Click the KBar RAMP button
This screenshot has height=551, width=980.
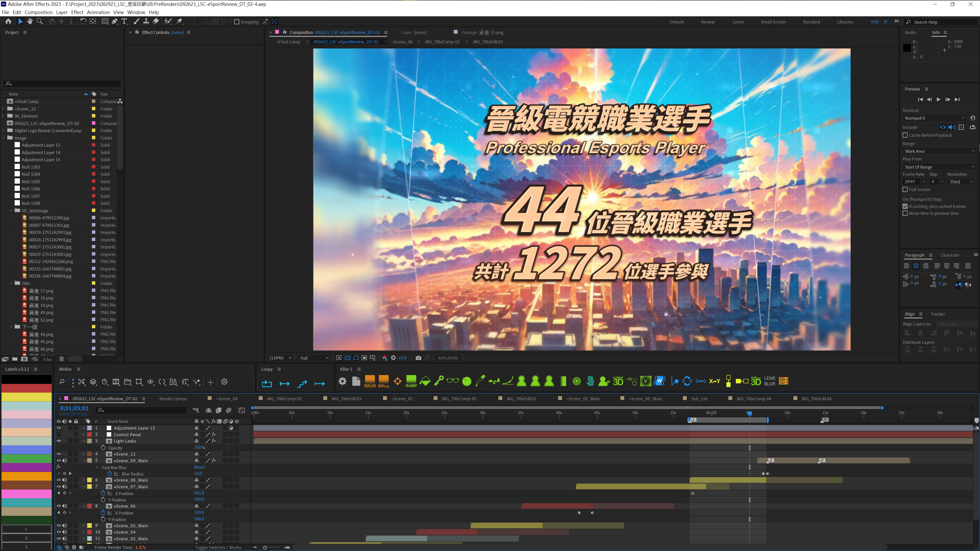(411, 381)
